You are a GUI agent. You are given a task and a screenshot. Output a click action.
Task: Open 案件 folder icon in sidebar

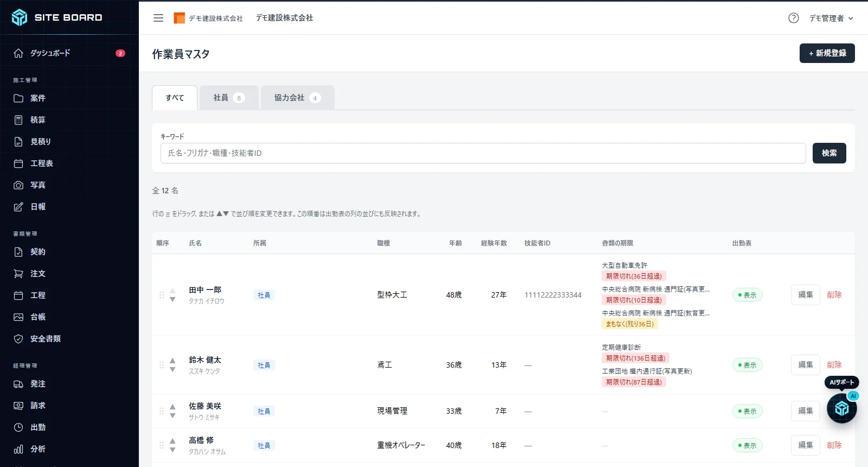18,98
